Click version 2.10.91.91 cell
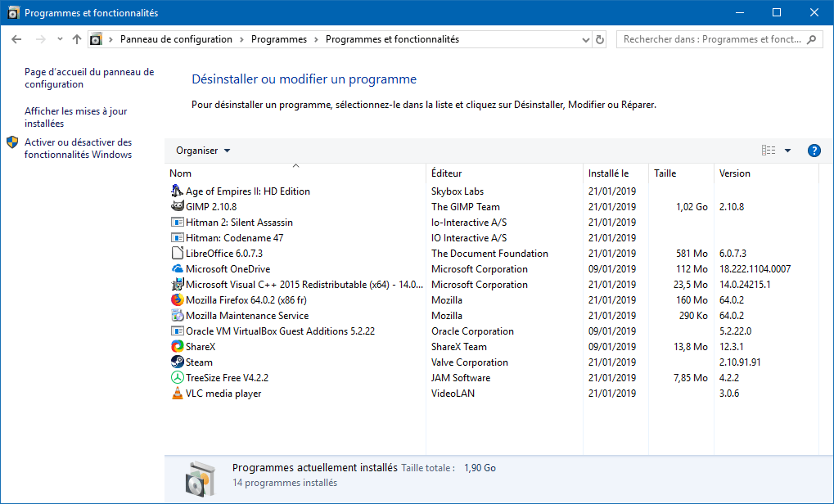The height and width of the screenshot is (504, 834). [x=740, y=362]
